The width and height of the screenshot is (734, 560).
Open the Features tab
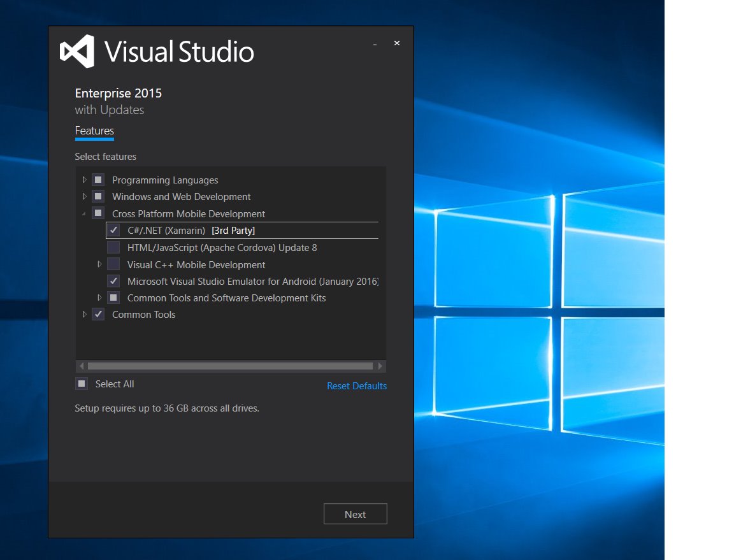click(94, 131)
